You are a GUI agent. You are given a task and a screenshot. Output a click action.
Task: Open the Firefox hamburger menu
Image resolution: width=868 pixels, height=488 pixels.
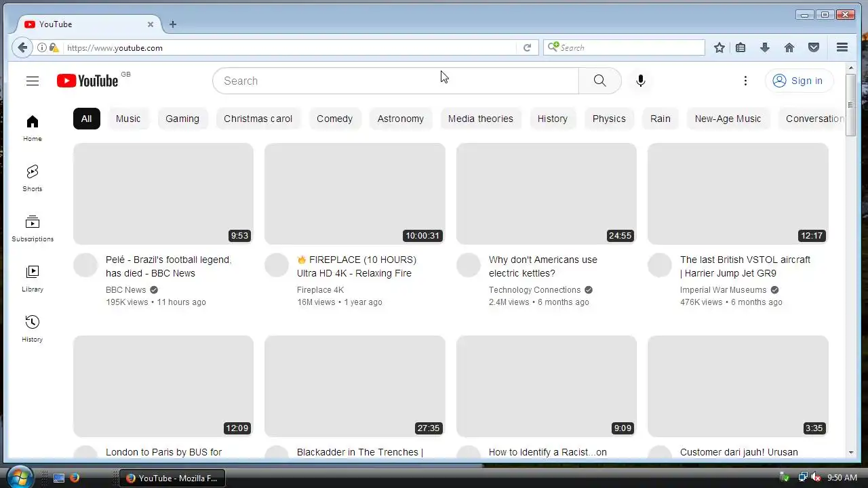coord(842,47)
